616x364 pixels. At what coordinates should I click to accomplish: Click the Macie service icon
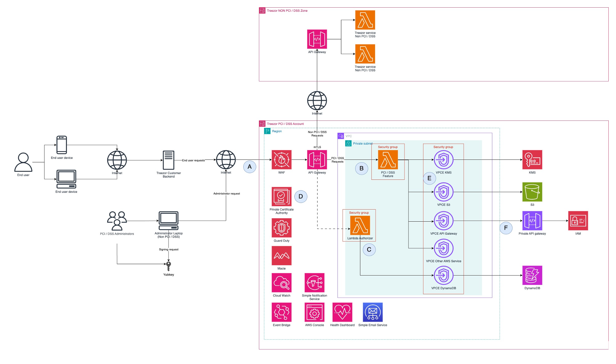coord(281,256)
